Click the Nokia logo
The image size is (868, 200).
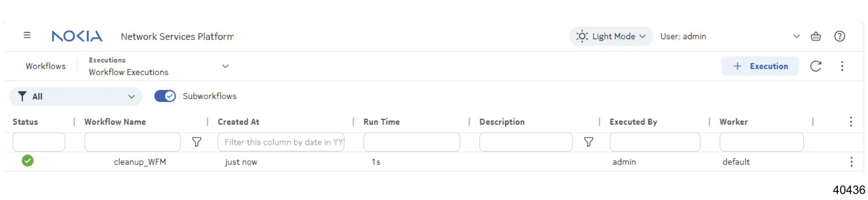coord(77,36)
